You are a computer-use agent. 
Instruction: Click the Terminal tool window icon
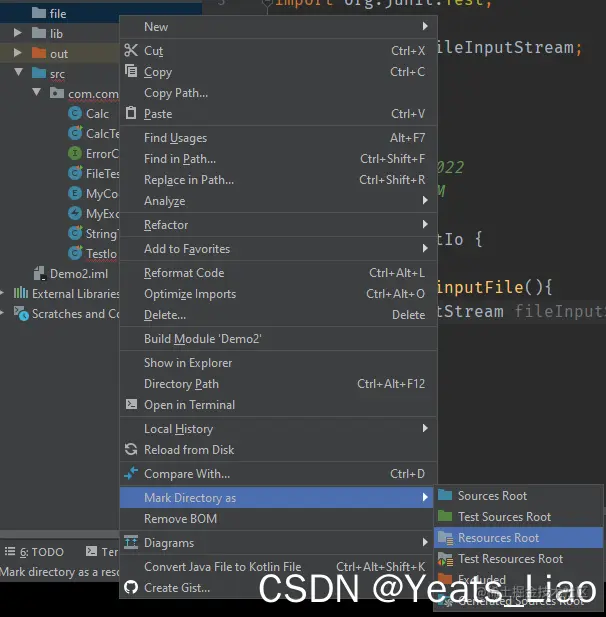point(91,551)
